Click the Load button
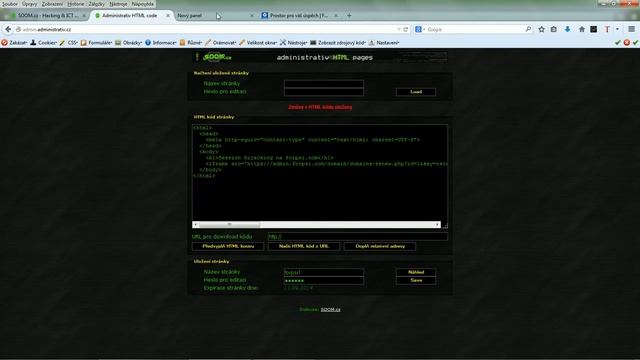Screen dimensions: 640x360 point(416,92)
